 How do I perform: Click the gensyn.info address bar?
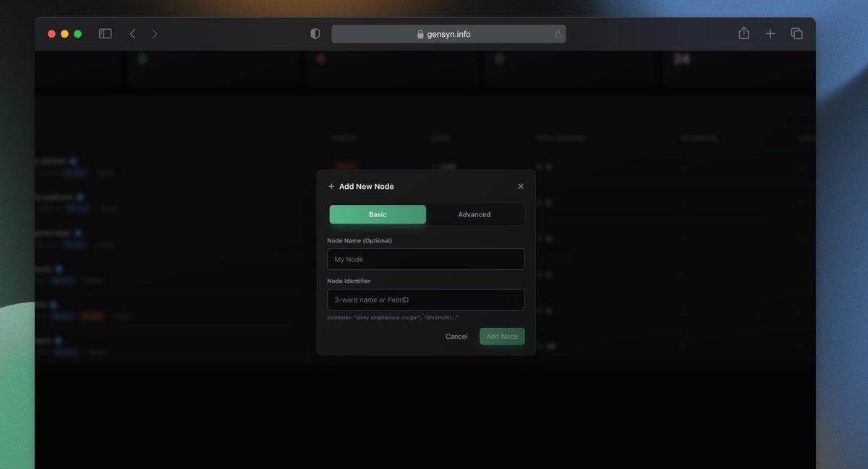click(448, 34)
